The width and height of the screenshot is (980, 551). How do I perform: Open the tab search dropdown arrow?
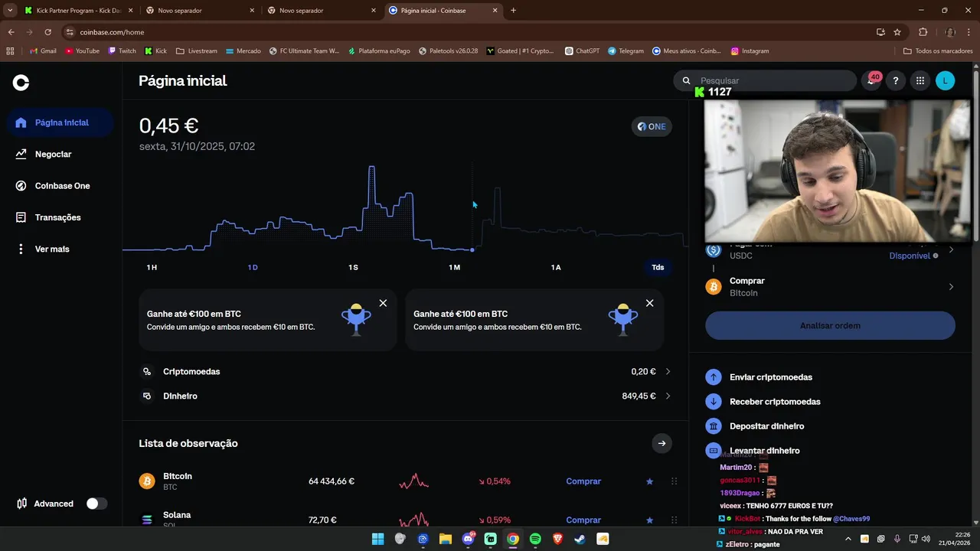tap(10, 11)
